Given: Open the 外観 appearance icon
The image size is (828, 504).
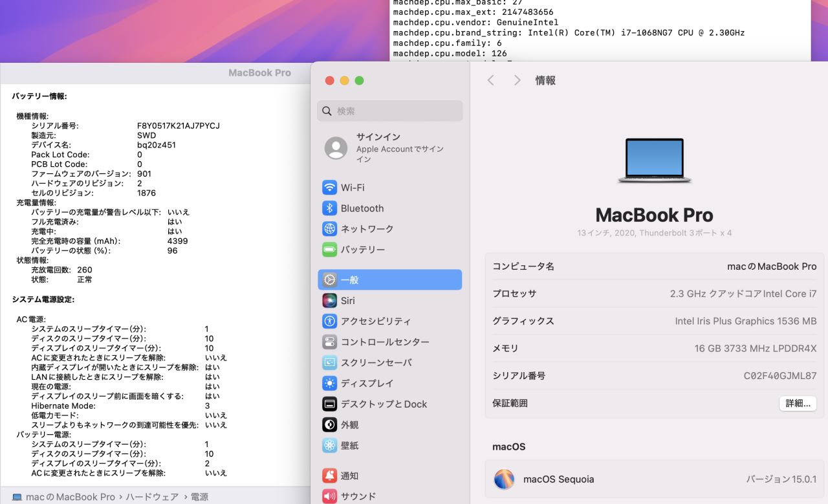Looking at the screenshot, I should coord(330,425).
